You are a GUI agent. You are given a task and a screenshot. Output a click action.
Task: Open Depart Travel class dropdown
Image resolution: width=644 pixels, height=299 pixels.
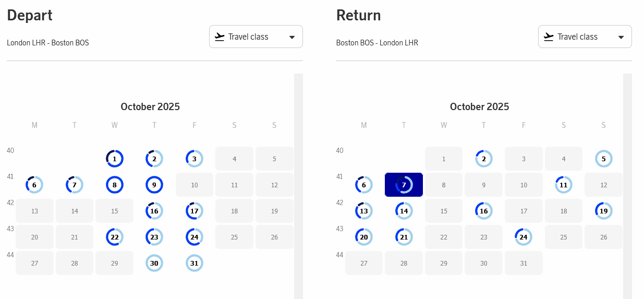[256, 37]
